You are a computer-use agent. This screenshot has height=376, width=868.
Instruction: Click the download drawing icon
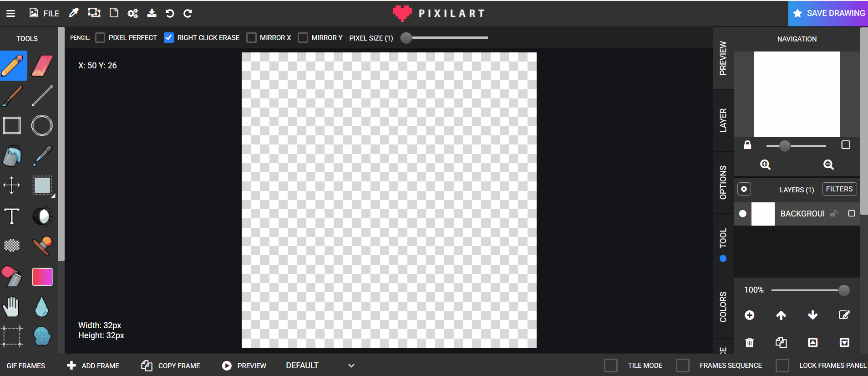[x=152, y=13]
